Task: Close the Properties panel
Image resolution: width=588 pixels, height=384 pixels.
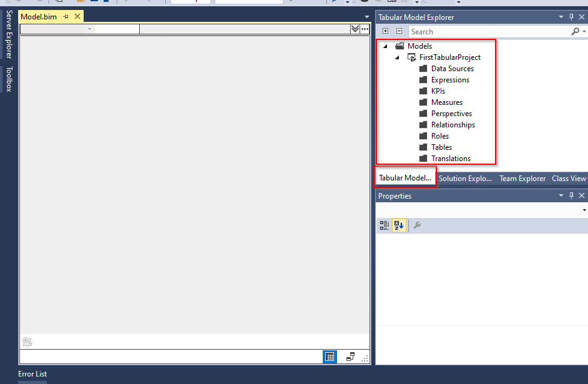Action: [582, 196]
